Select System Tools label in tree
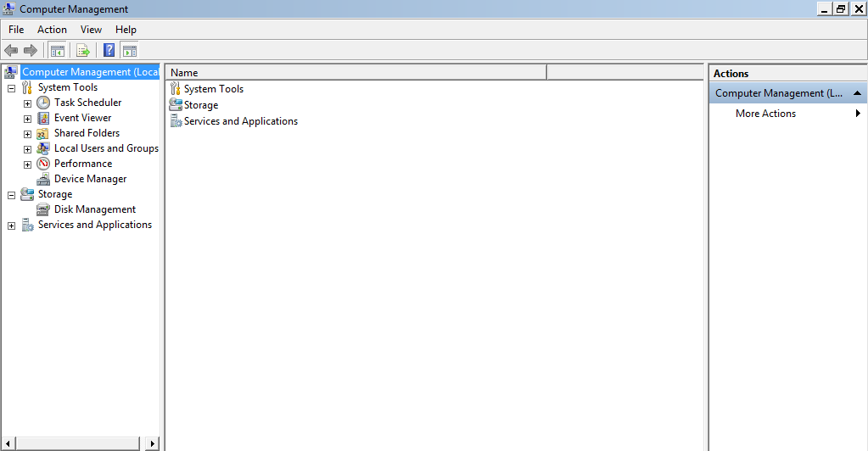Image resolution: width=868 pixels, height=451 pixels. point(68,86)
